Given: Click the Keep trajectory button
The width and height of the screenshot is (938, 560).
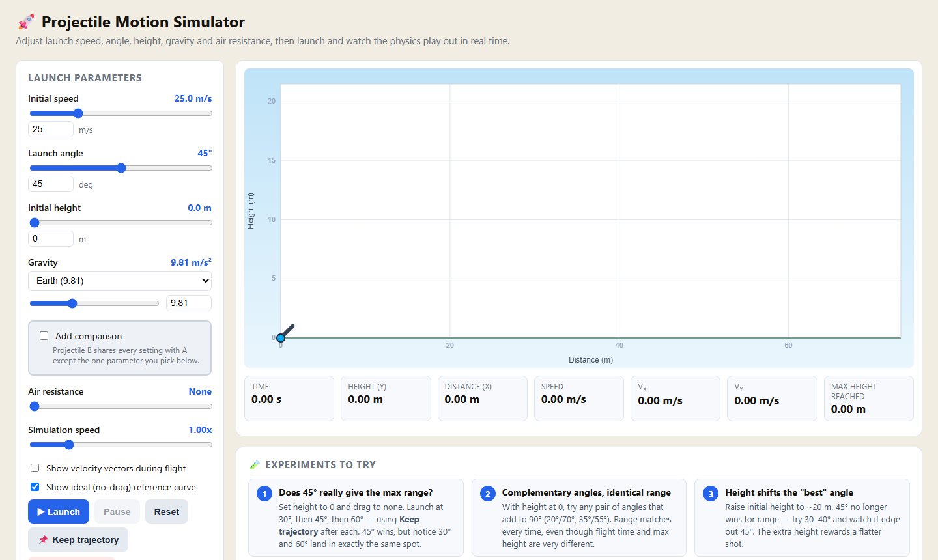Looking at the screenshot, I should 78,540.
